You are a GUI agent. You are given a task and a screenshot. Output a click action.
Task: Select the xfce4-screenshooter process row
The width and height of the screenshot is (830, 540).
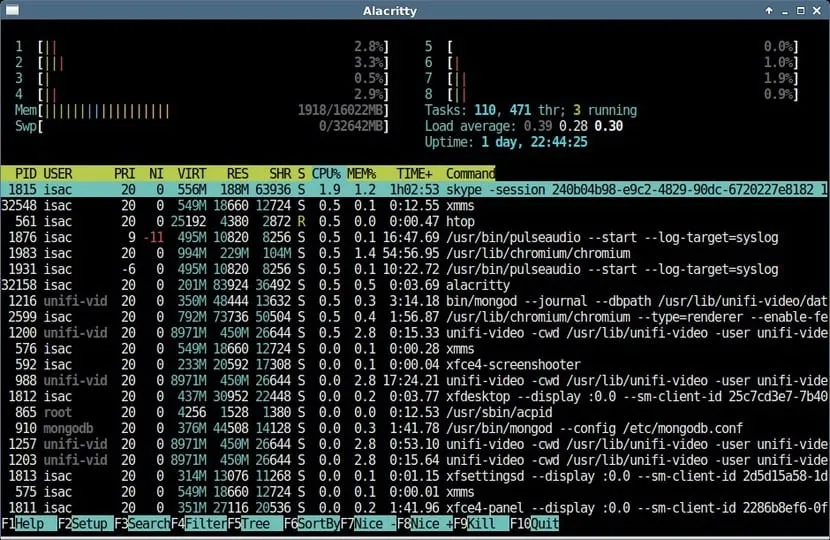pos(415,364)
